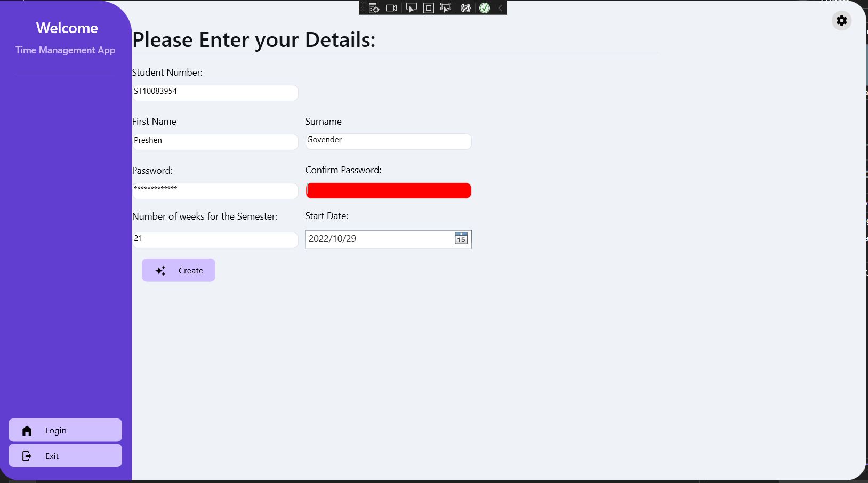Open the Start Date calendar picker
868x483 pixels.
click(460, 239)
